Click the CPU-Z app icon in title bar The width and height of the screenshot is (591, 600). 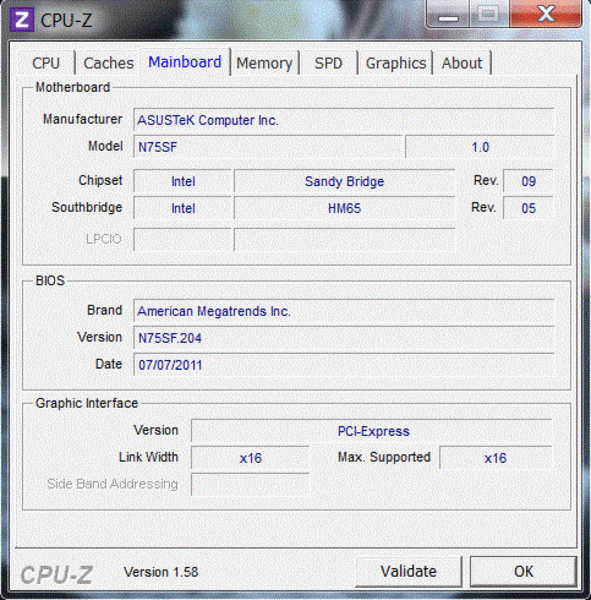click(x=22, y=20)
